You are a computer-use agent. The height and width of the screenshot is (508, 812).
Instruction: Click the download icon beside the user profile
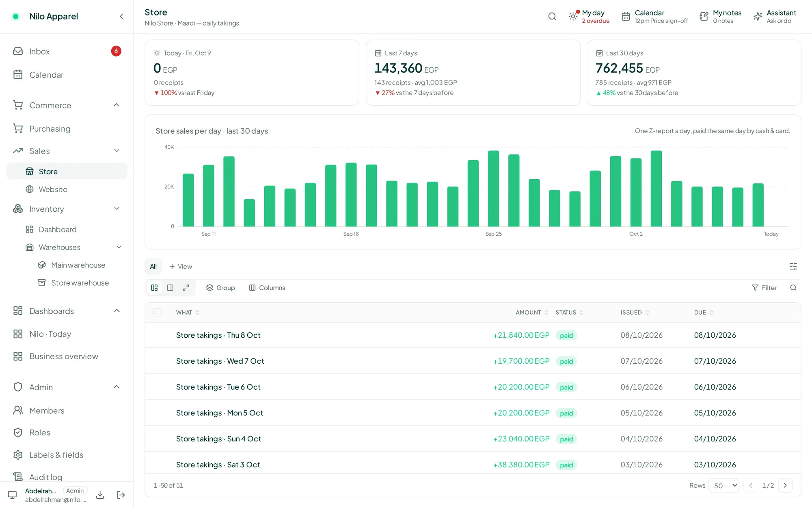100,495
